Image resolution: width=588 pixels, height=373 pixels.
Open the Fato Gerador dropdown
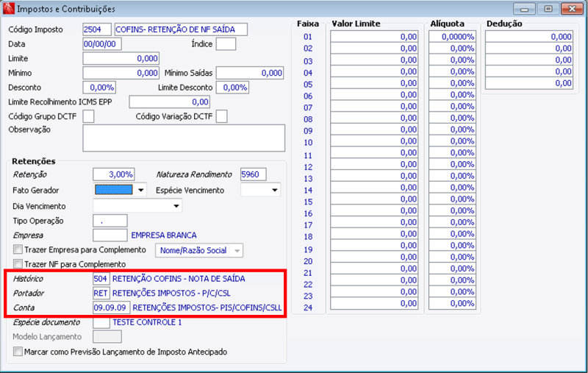coord(140,191)
